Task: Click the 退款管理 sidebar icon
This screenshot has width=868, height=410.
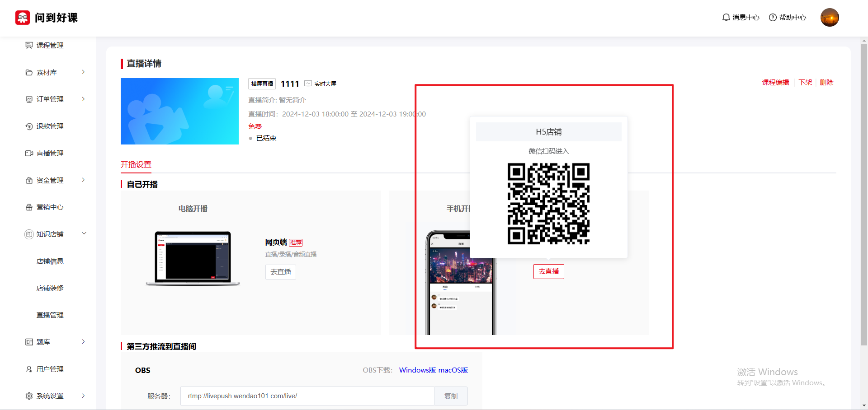Action: pos(29,126)
